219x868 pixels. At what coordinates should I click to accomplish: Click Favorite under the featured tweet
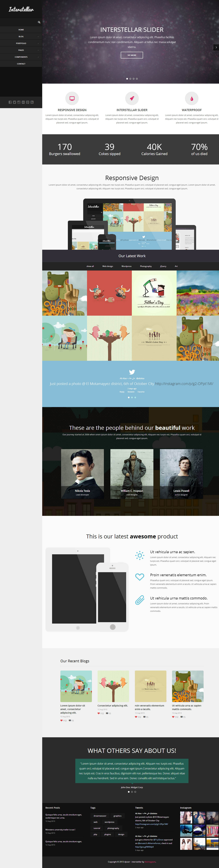[141, 392]
